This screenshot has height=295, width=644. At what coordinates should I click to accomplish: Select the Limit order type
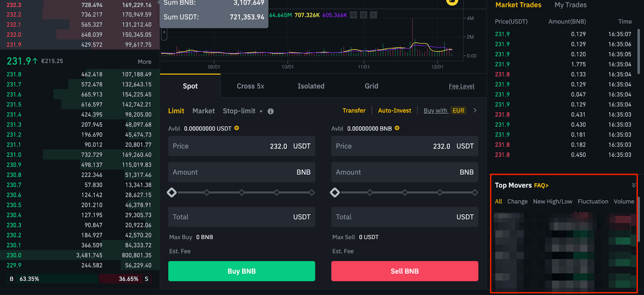[x=176, y=111]
